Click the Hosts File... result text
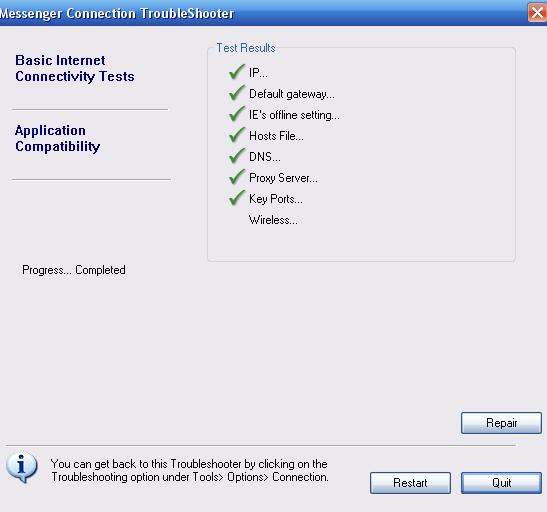547x512 pixels. click(x=276, y=136)
